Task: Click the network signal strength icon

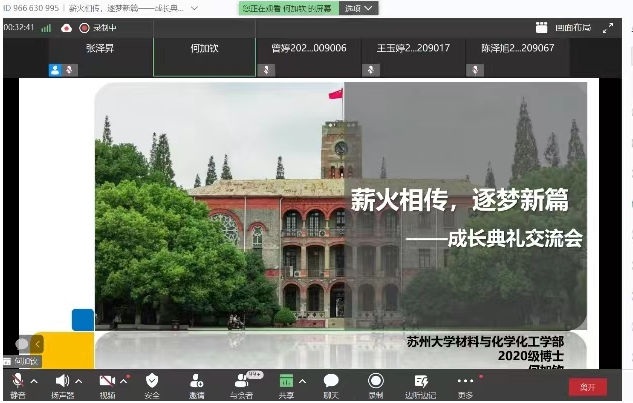Action: (x=46, y=28)
